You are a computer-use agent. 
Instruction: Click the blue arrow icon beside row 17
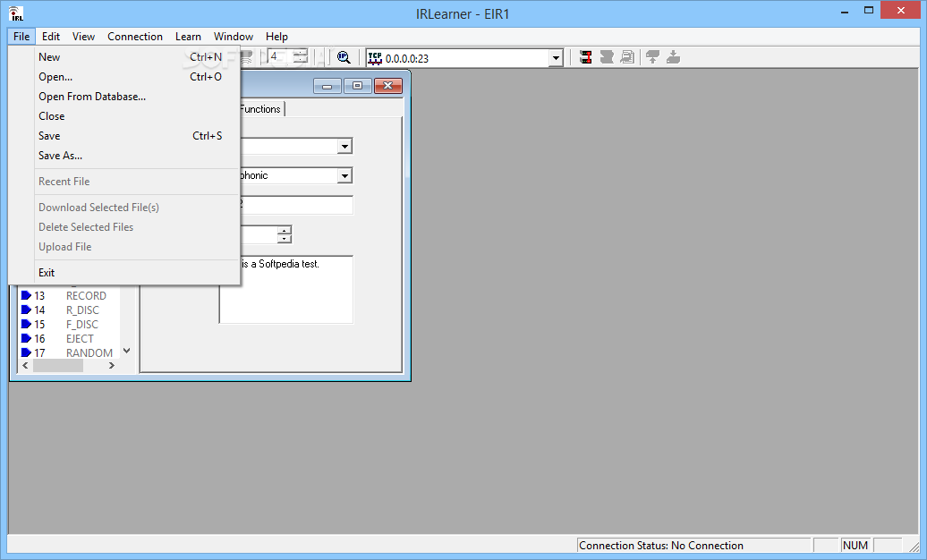point(26,352)
